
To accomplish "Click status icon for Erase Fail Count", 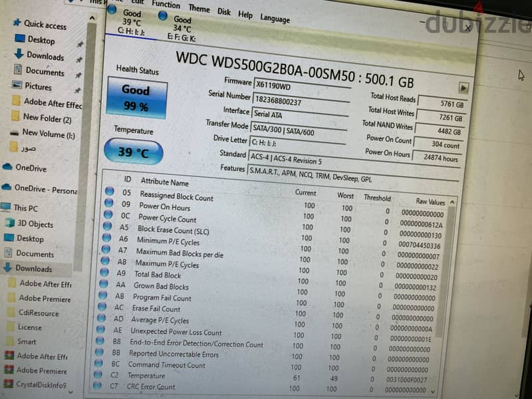I will click(x=102, y=307).
